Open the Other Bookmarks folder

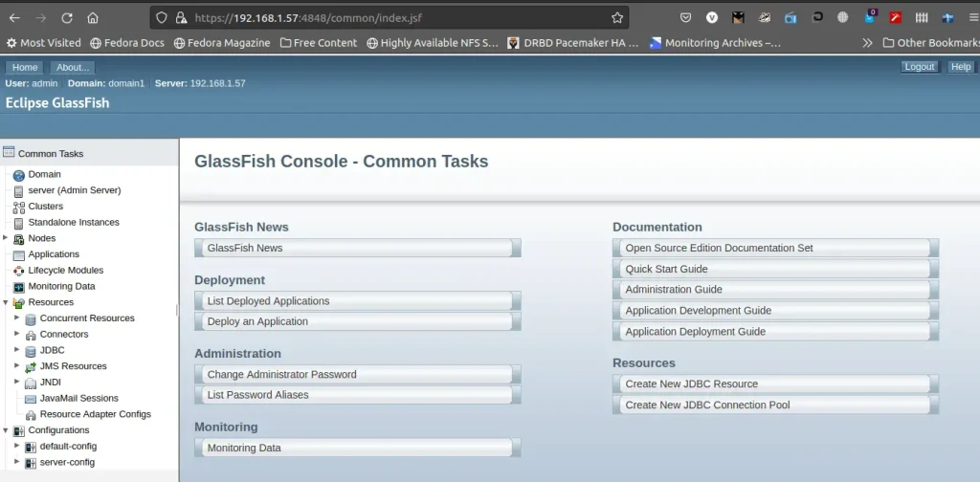tap(930, 43)
